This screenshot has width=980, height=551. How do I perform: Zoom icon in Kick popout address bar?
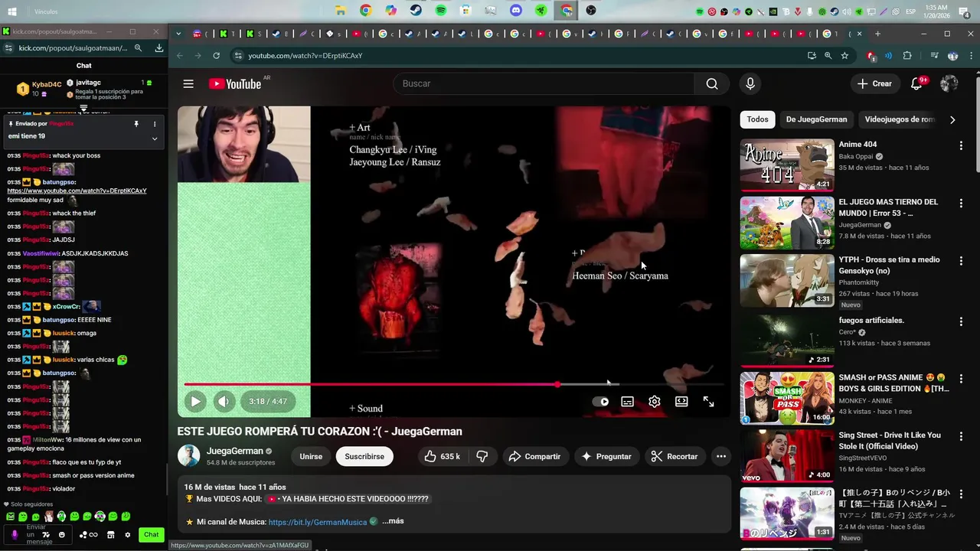[x=138, y=47]
